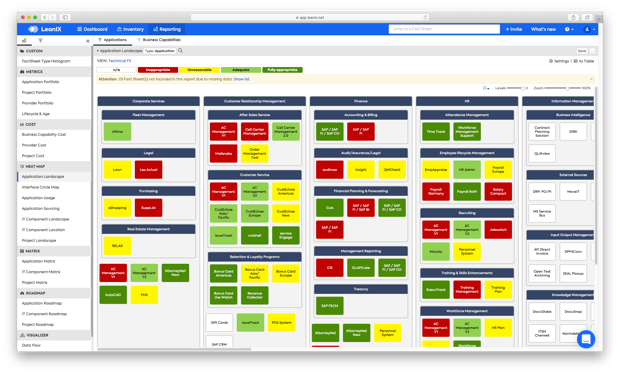The width and height of the screenshot is (620, 374).
Task: Adjust the Levels slider
Action: click(515, 88)
